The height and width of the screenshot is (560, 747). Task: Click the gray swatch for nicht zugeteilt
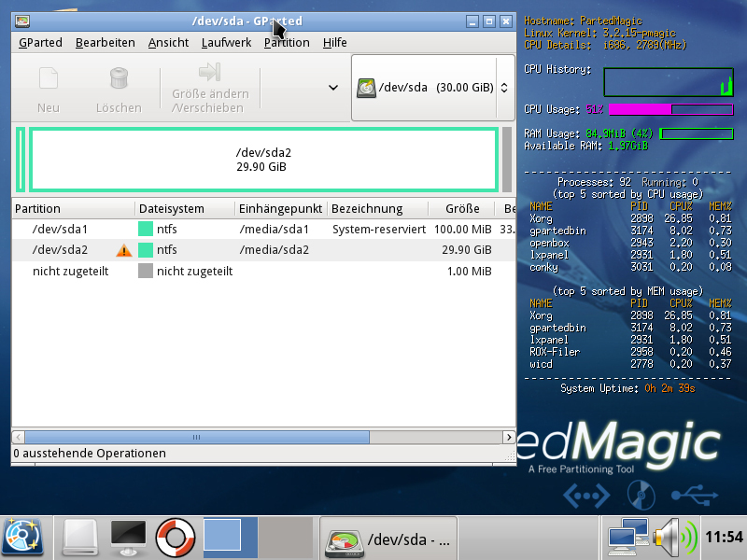click(146, 271)
